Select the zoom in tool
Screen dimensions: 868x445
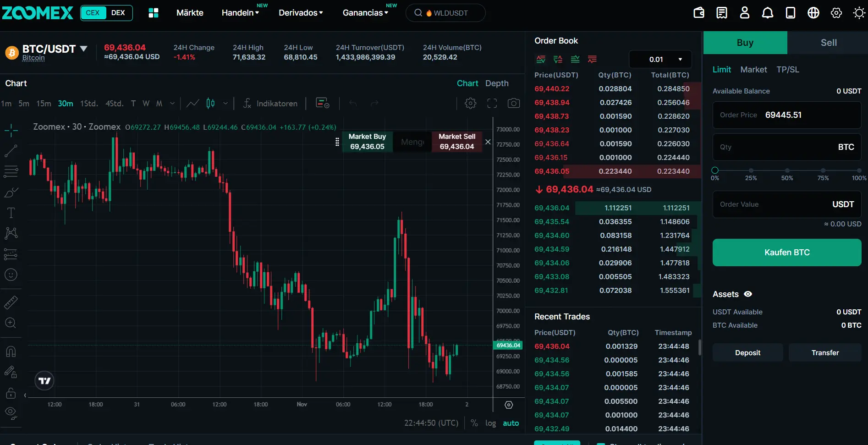point(11,323)
